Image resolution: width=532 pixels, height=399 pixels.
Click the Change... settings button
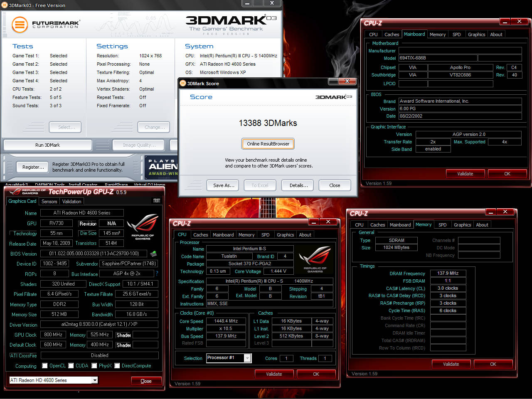coord(154,127)
